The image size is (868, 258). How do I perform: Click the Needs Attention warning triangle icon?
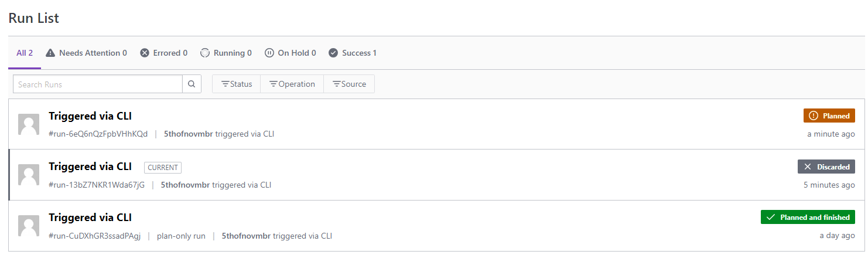[50, 53]
